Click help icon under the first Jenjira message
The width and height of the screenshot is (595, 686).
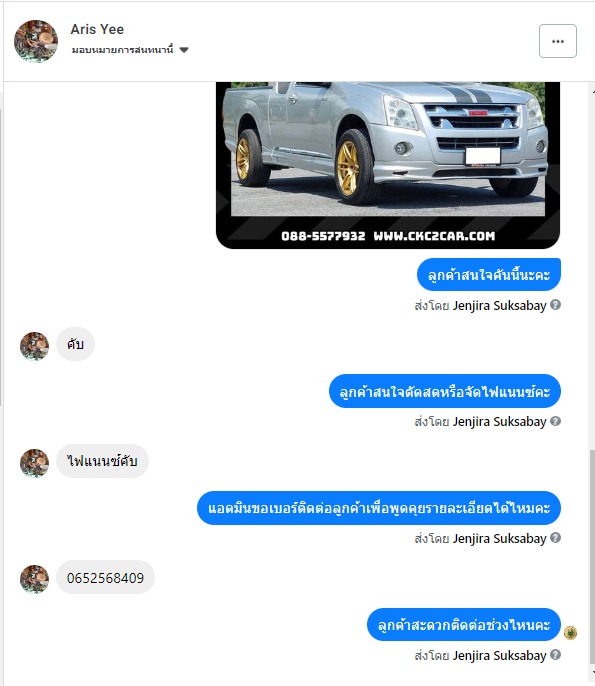pos(555,304)
